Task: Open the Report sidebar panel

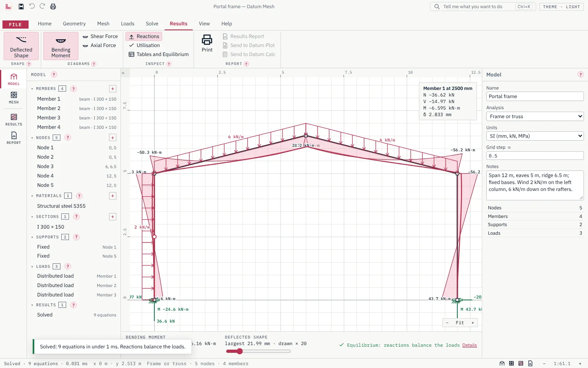Action: pyautogui.click(x=14, y=138)
